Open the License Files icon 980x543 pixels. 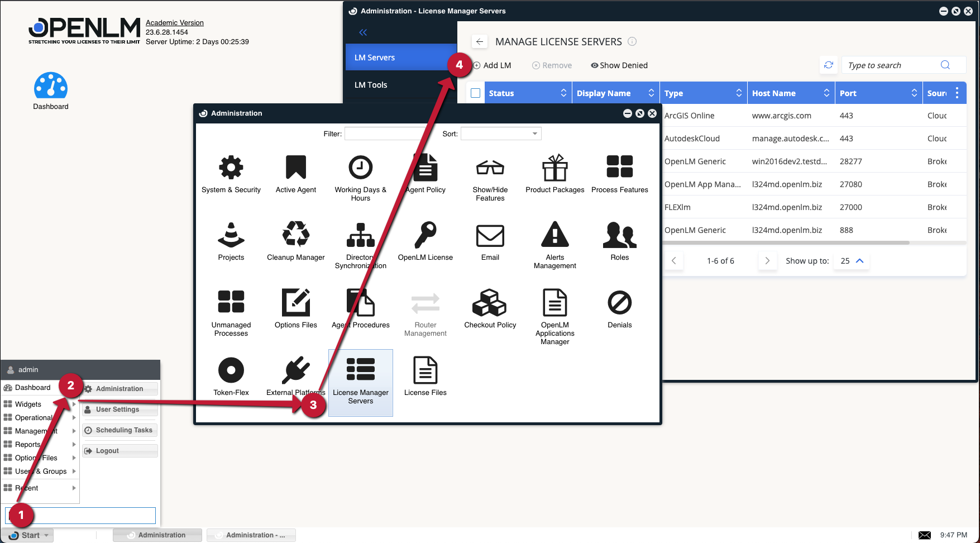425,370
